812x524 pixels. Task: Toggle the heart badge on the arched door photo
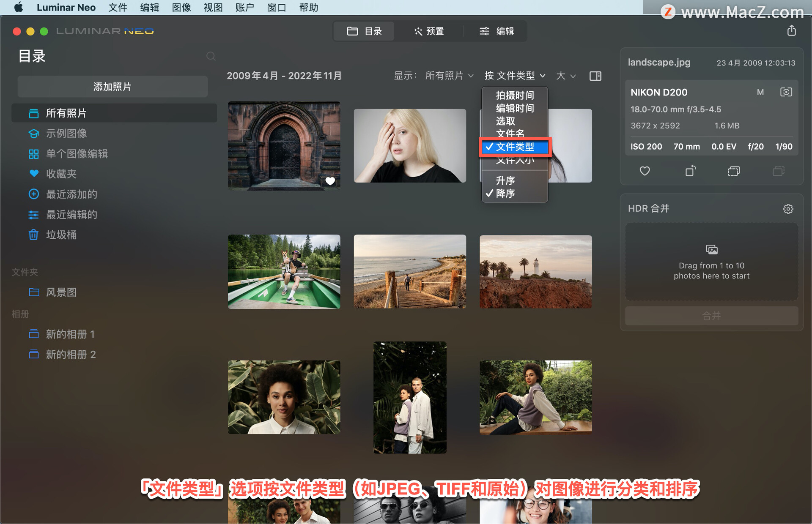(x=330, y=181)
